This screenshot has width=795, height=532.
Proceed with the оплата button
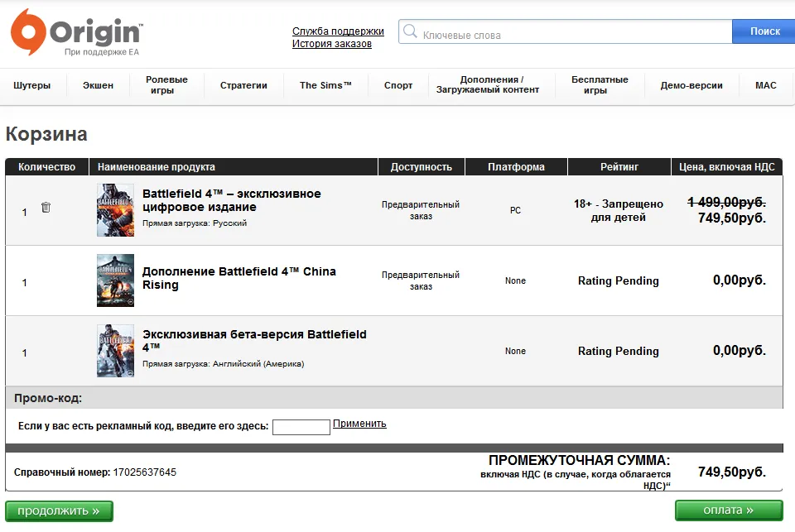[729, 510]
